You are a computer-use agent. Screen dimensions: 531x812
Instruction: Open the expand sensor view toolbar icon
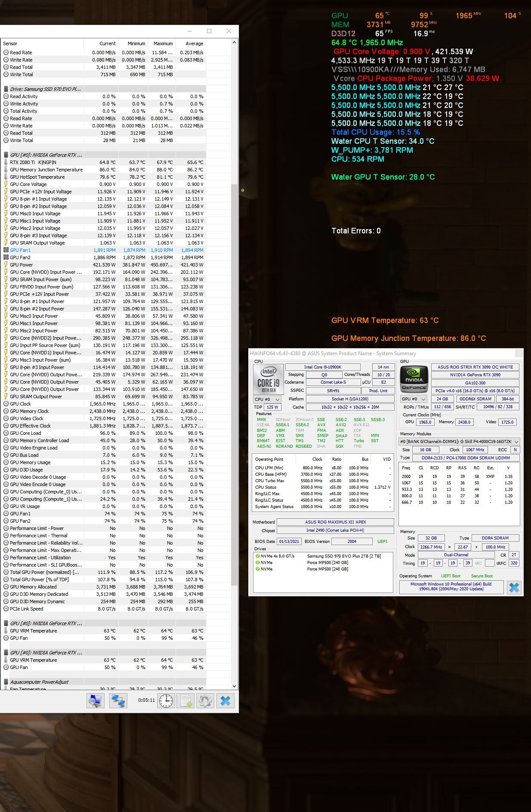[95, 701]
